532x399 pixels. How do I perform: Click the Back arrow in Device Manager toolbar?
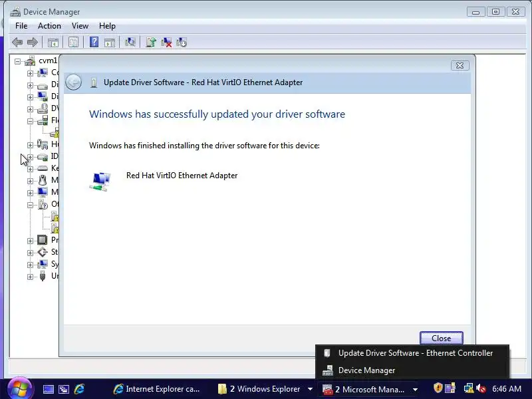coord(17,43)
